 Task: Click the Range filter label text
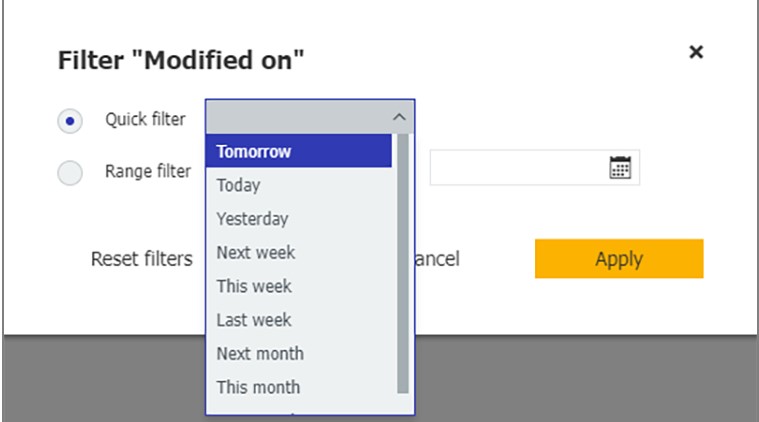[148, 171]
